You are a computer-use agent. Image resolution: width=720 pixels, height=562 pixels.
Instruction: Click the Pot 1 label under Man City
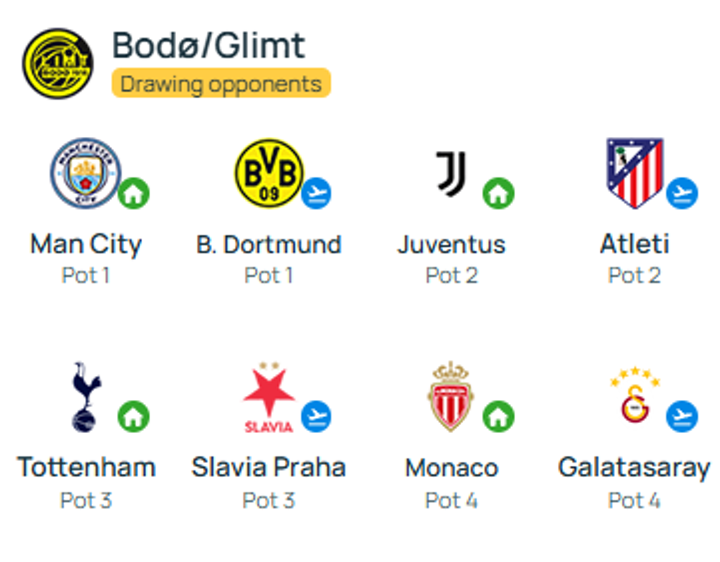pyautogui.click(x=86, y=275)
